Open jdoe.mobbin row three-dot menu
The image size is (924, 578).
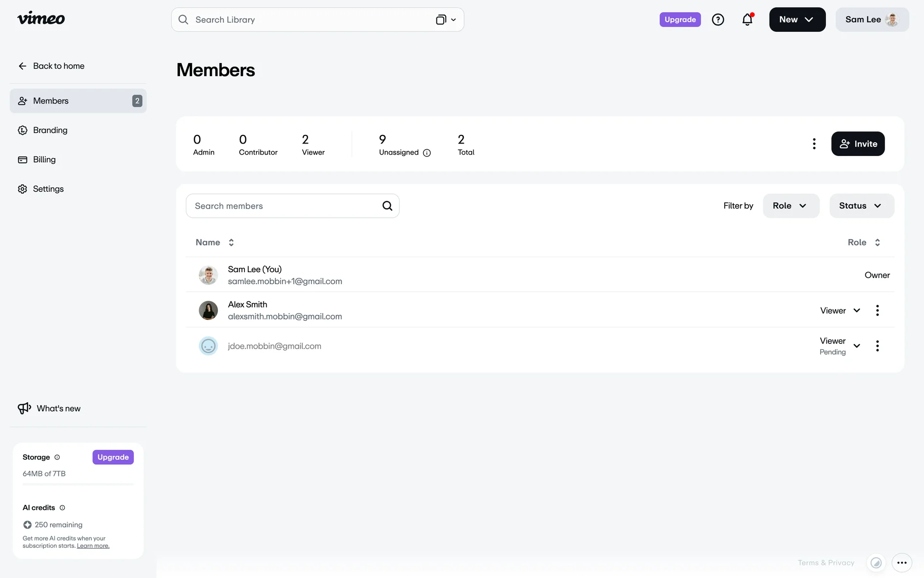click(x=877, y=346)
